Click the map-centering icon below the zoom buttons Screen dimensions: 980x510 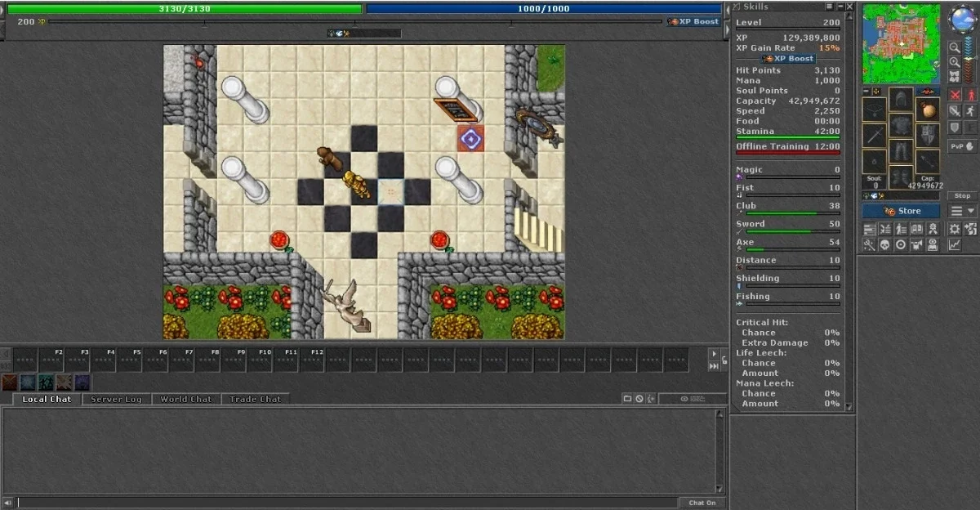(955, 76)
